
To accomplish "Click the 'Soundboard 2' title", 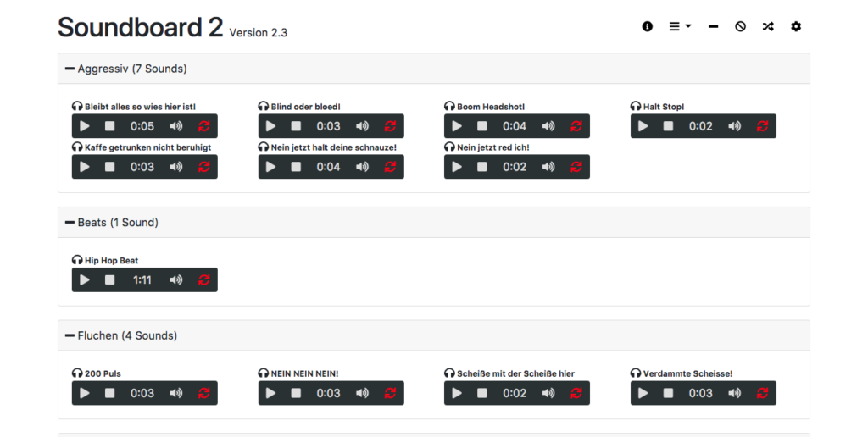I will click(141, 27).
